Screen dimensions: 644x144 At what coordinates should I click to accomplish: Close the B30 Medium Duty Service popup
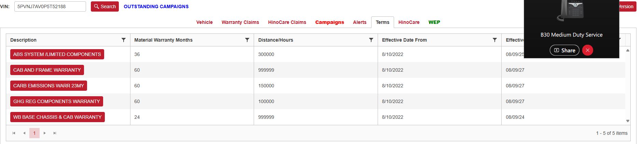(587, 50)
